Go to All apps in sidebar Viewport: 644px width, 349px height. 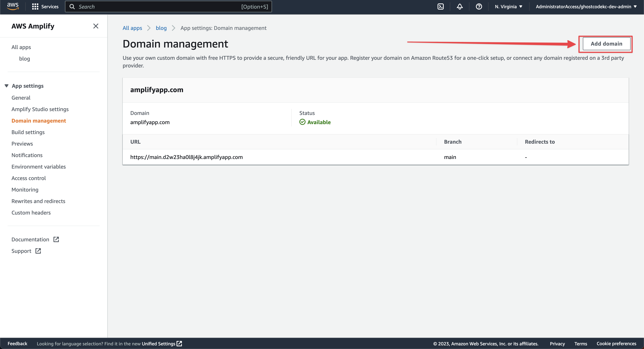coord(21,47)
